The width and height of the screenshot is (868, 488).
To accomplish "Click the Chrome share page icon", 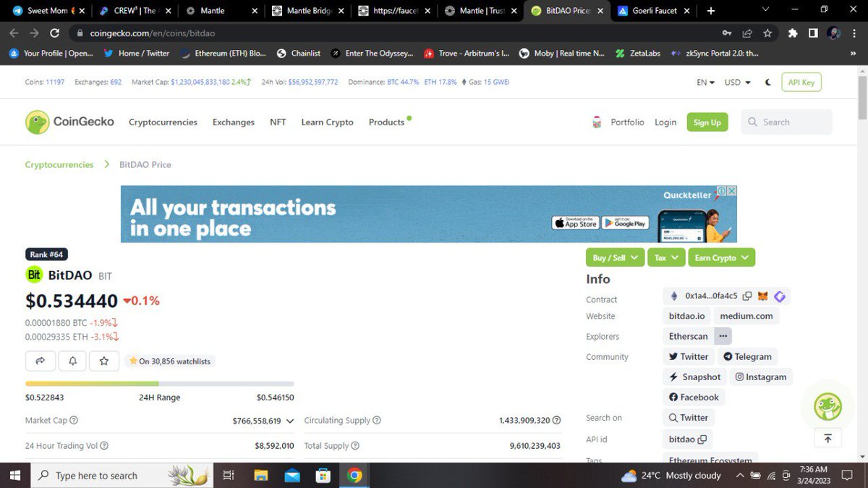I will [747, 33].
